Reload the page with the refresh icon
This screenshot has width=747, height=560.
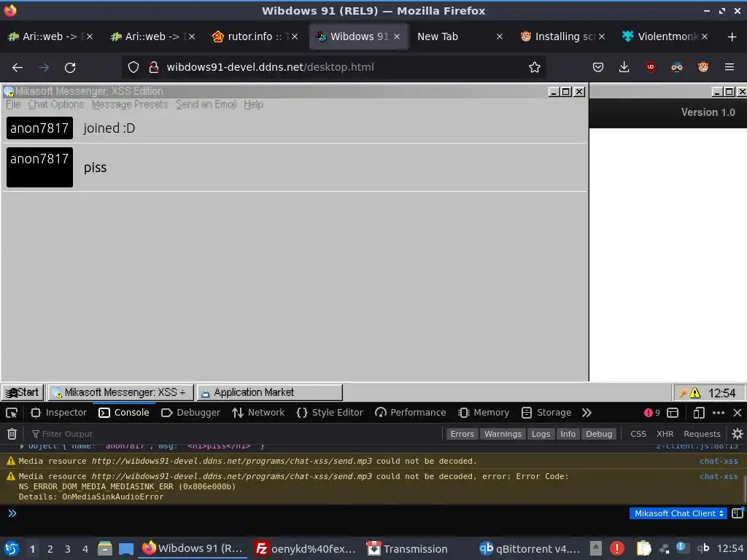point(70,68)
